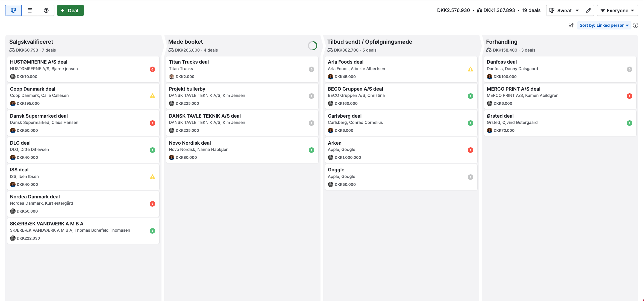Switch to list view
This screenshot has width=644, height=301.
tap(30, 10)
